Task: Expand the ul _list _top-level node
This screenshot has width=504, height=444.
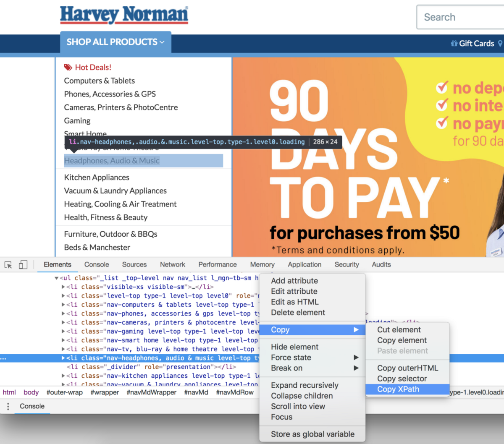Action: tap(56, 278)
